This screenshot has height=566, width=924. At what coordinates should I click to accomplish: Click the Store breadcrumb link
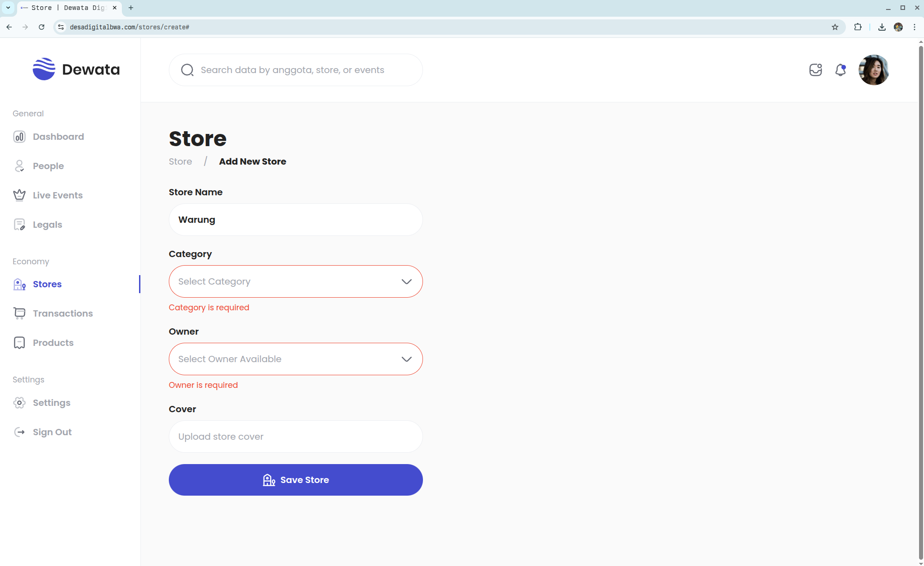[180, 161]
